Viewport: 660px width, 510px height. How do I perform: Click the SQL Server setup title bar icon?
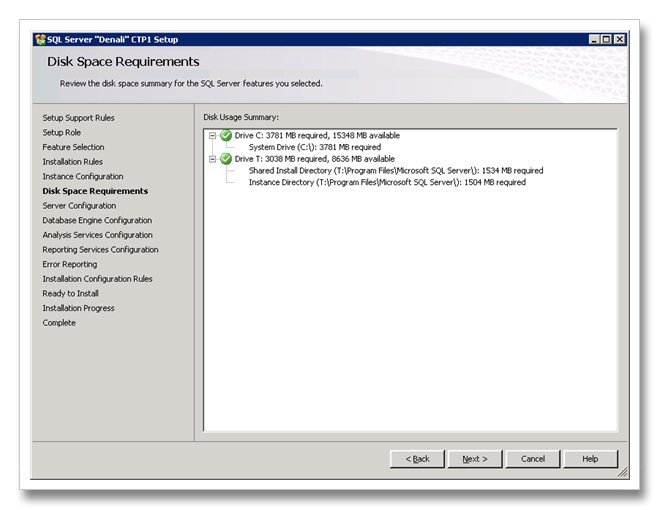click(40, 40)
